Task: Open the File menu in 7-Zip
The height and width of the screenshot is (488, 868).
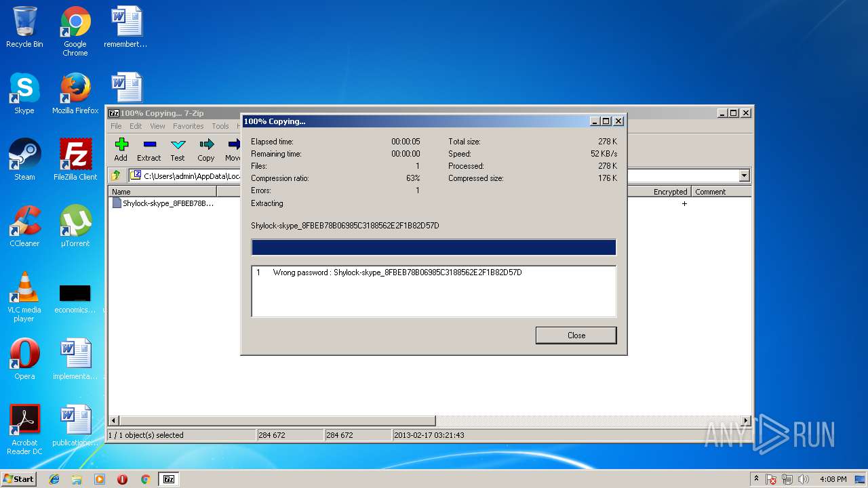Action: coord(116,126)
